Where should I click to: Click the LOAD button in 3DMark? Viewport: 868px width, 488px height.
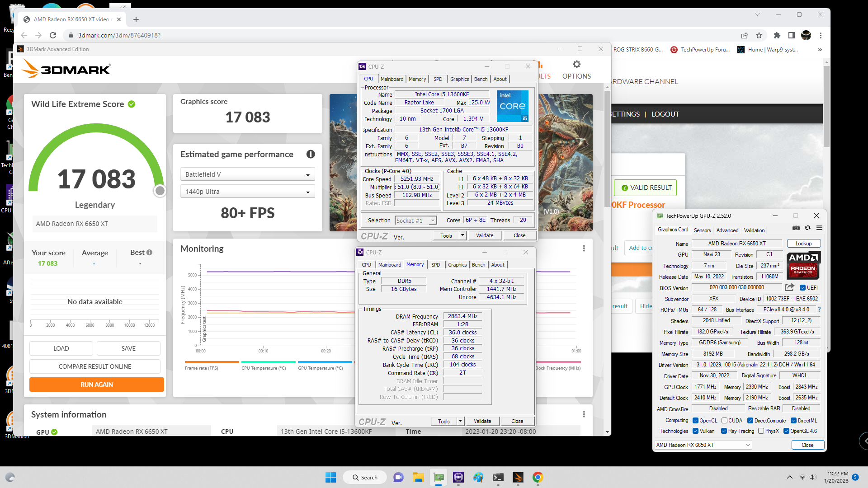(61, 348)
